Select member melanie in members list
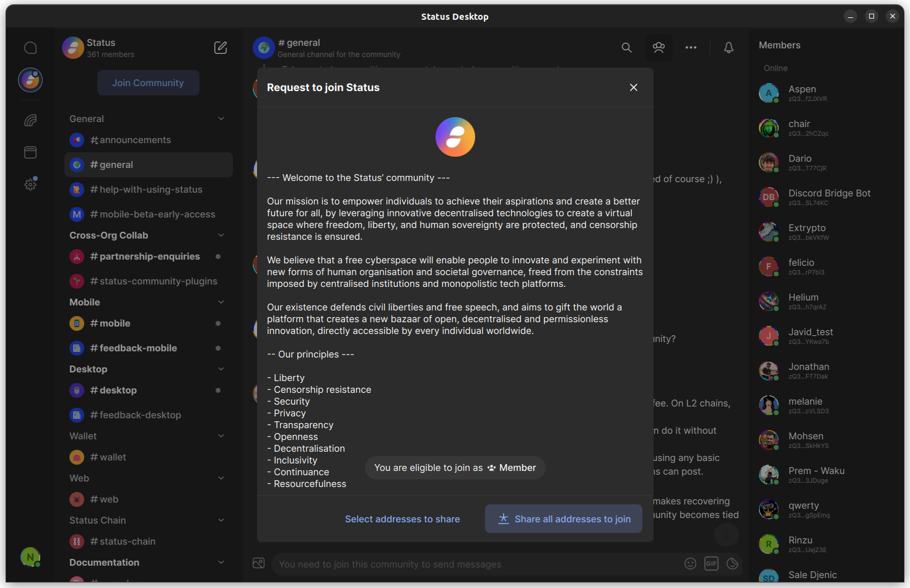Screen dimensions: 910x588 826,405
